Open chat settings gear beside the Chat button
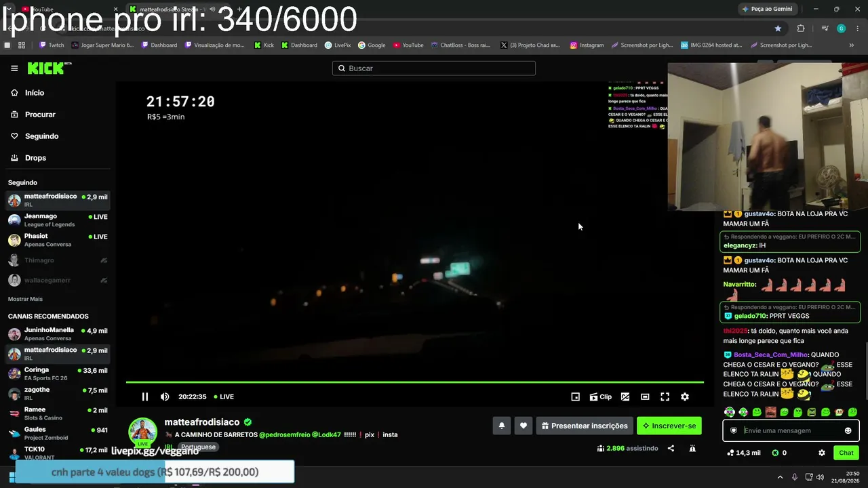Image resolution: width=868 pixels, height=488 pixels. (822, 453)
